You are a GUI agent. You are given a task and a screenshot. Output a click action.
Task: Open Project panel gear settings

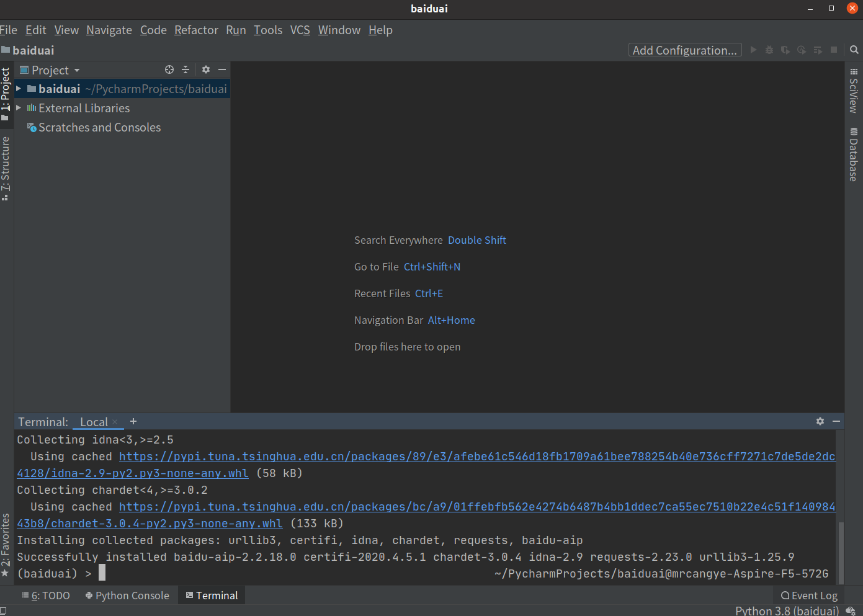(206, 70)
